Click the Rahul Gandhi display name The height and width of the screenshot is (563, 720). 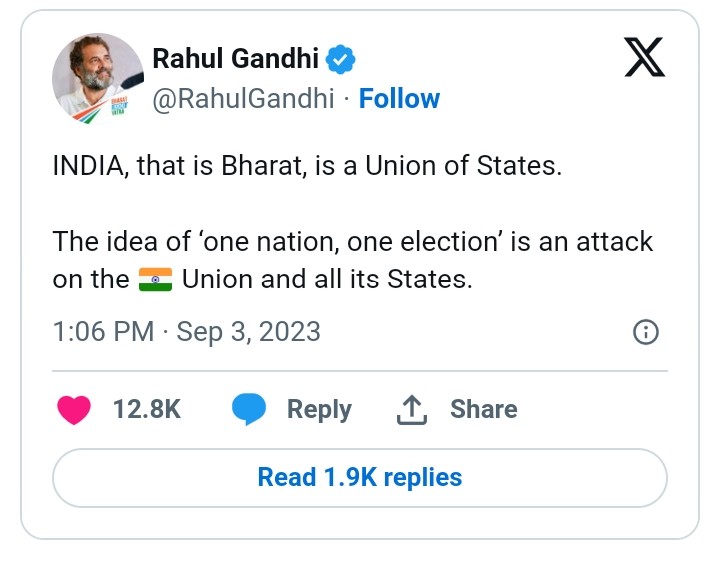tap(235, 59)
